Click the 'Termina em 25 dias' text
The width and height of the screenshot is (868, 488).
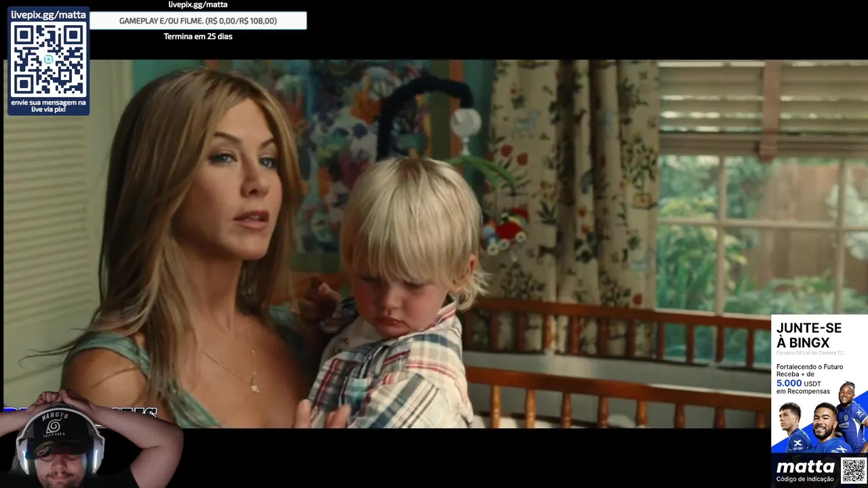click(198, 37)
